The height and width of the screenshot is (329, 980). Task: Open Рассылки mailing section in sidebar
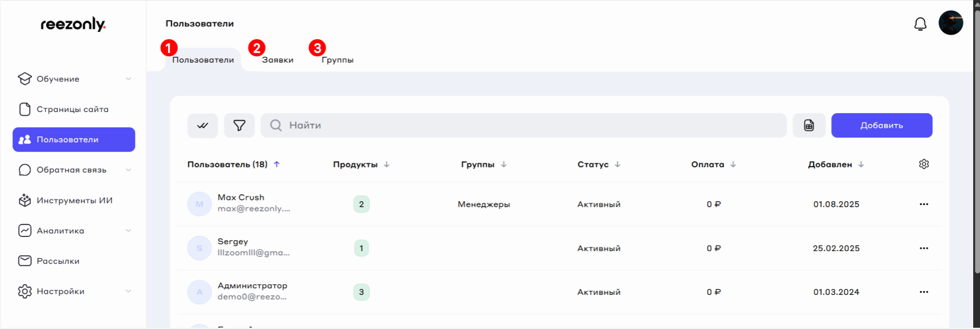(58, 261)
